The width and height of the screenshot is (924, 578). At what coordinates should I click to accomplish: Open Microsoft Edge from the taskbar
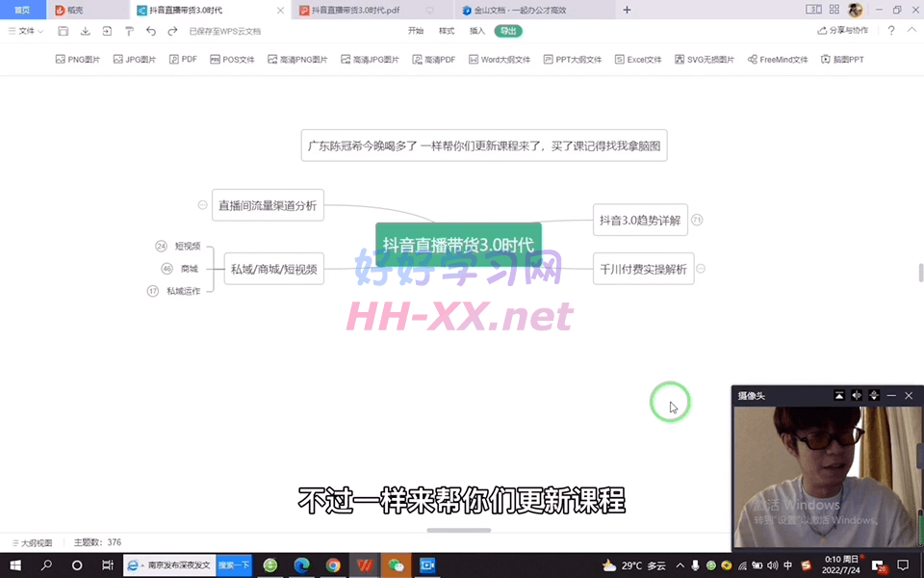301,565
